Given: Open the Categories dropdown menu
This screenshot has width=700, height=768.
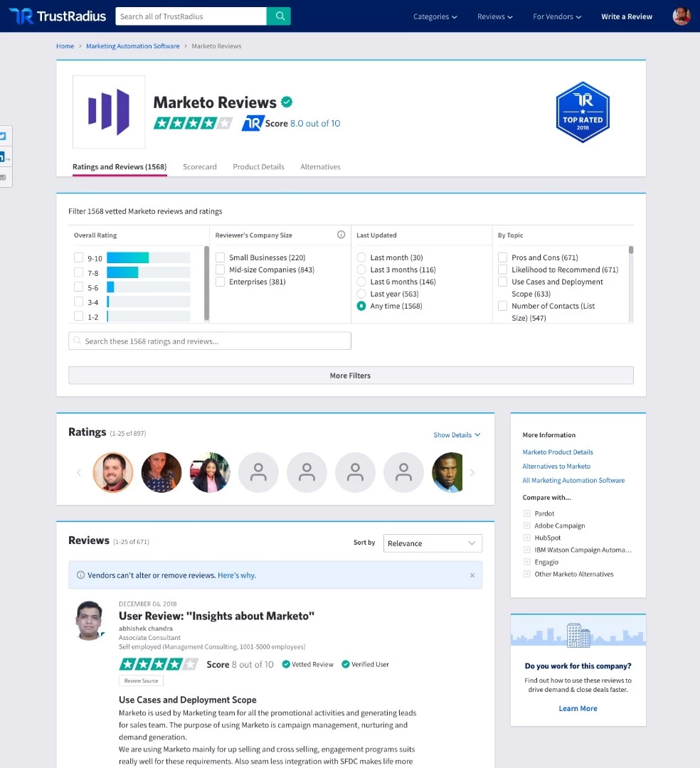Looking at the screenshot, I should (435, 16).
